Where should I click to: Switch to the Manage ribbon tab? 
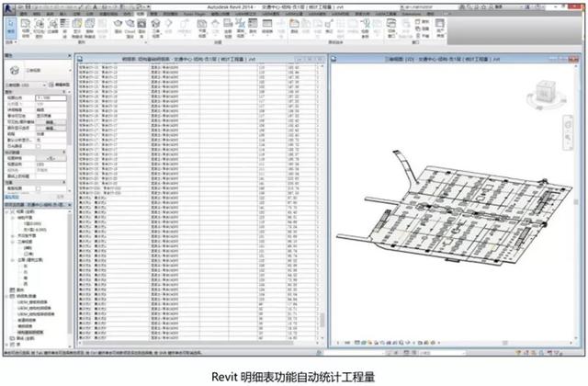coord(153,14)
